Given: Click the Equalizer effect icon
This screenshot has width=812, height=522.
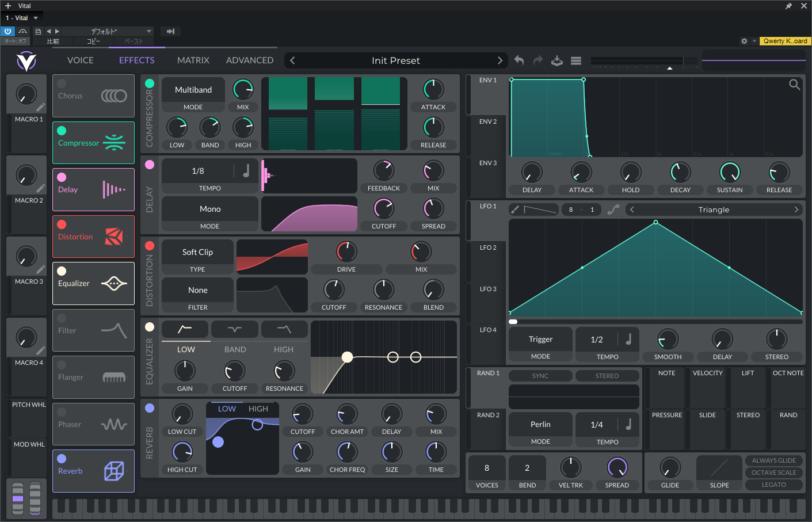Looking at the screenshot, I should (114, 283).
